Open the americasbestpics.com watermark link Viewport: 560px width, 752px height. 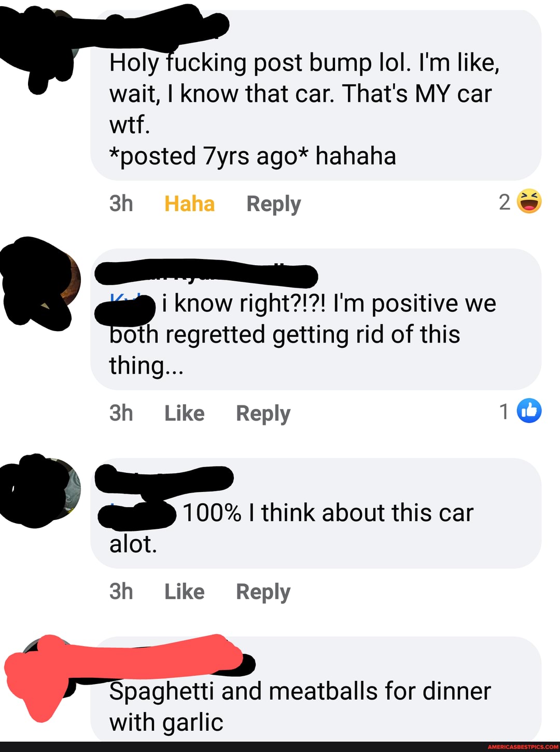coord(523,747)
